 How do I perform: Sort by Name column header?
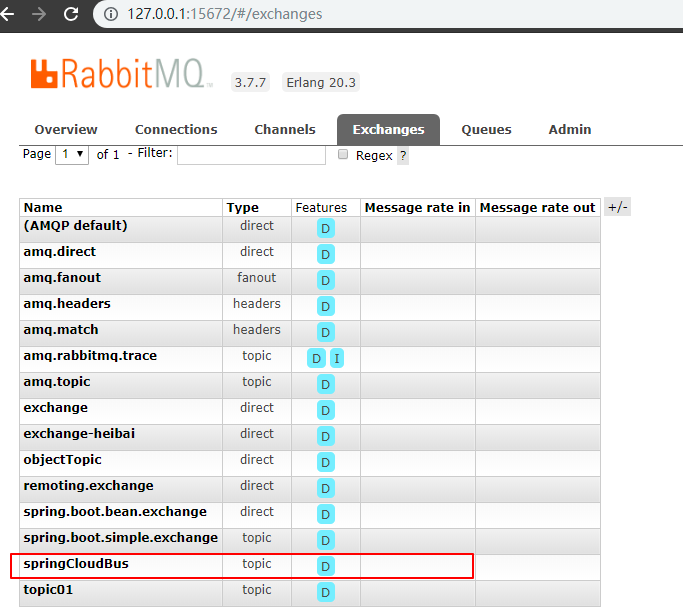43,208
